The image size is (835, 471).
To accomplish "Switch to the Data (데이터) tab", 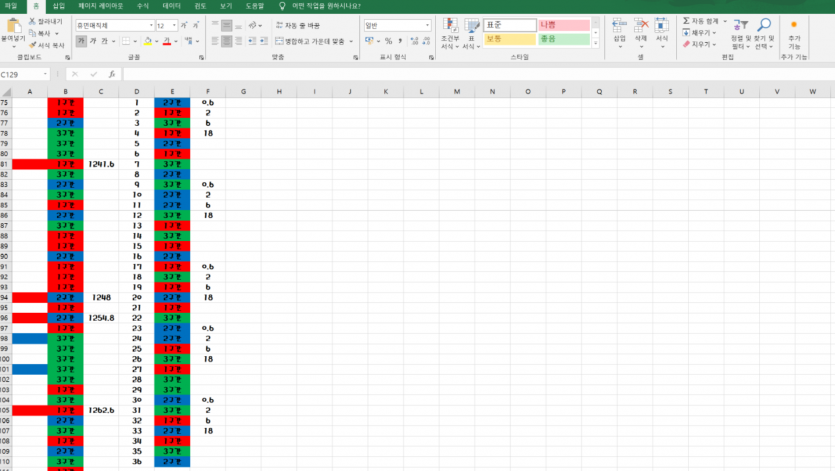I will point(171,6).
